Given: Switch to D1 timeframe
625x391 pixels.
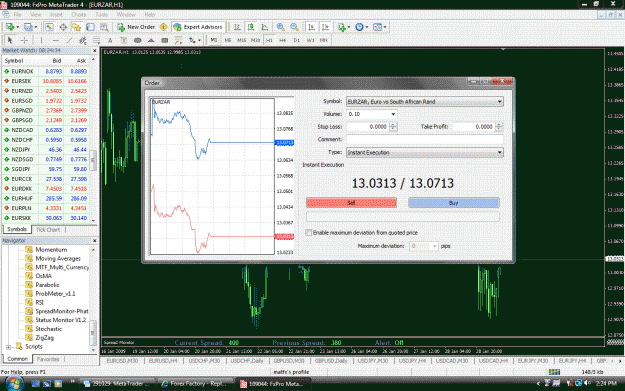Looking at the screenshot, I should click(x=297, y=40).
